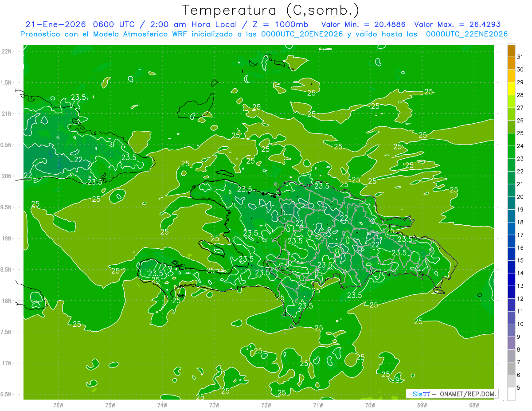Click the "75W" longitude axis label
The image size is (532, 411).
pos(110,405)
